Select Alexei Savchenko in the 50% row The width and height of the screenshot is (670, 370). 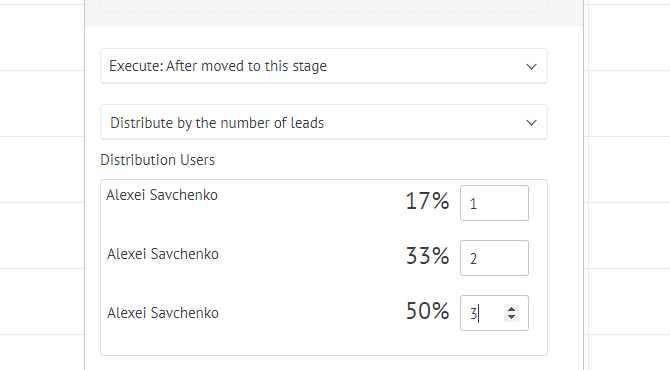163,313
